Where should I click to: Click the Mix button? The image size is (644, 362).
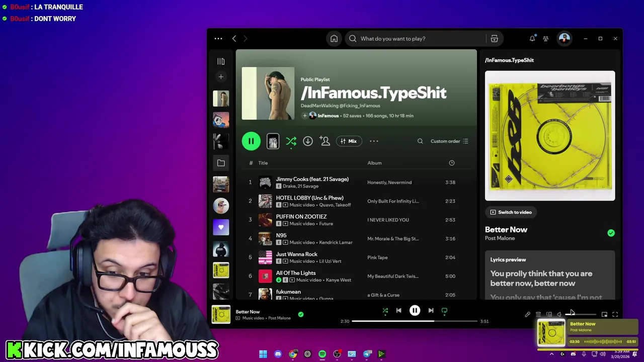349,141
